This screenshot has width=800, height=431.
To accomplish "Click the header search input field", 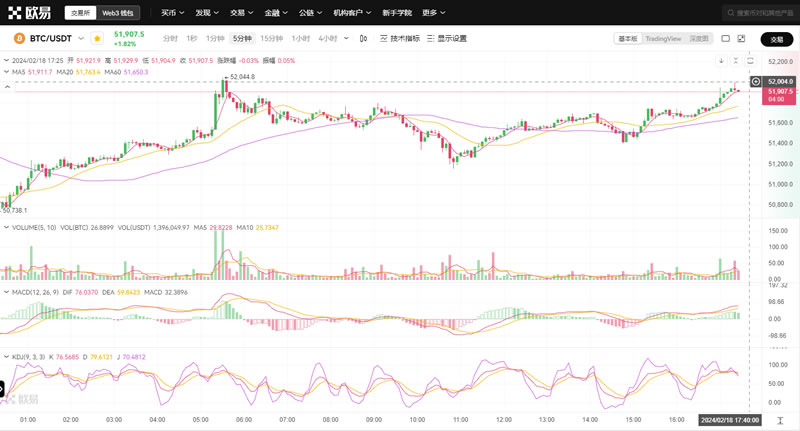I will [x=761, y=13].
